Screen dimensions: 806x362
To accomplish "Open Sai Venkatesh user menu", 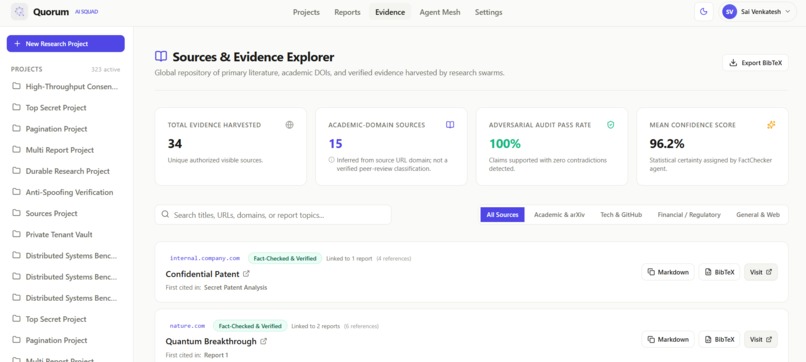I will pos(758,12).
